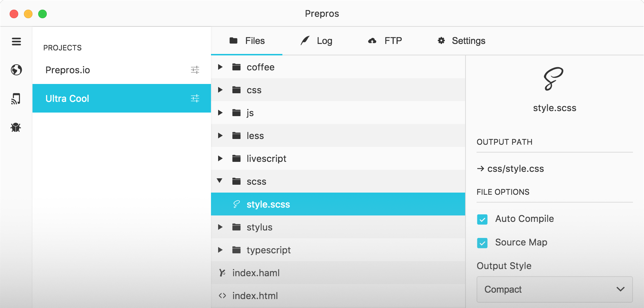Open the hamburger menu in sidebar
644x308 pixels.
click(x=16, y=41)
